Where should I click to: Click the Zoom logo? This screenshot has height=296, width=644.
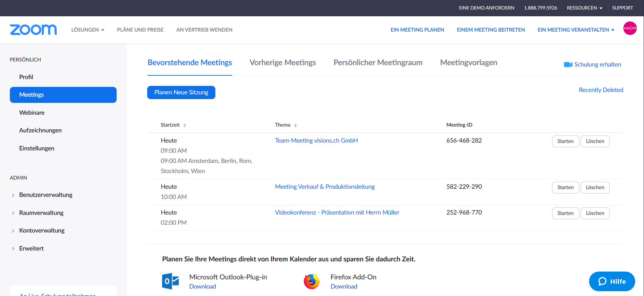(x=33, y=30)
